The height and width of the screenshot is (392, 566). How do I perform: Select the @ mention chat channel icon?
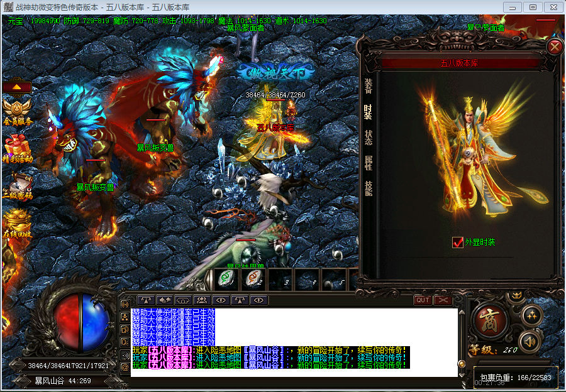coord(125,368)
